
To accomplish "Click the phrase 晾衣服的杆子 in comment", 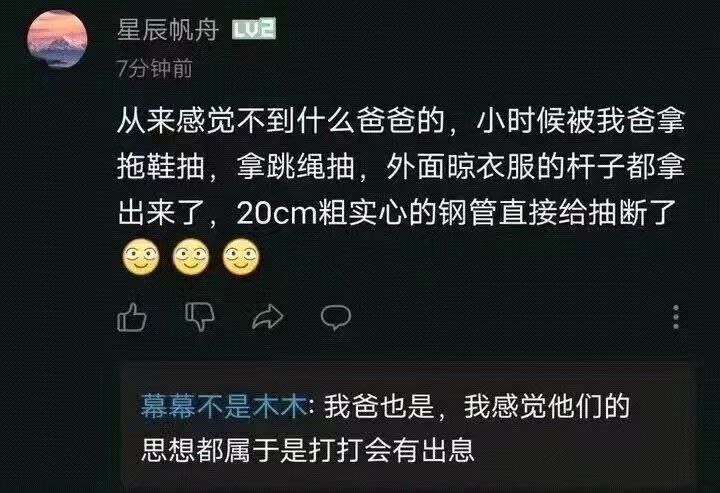I will coord(535,167).
